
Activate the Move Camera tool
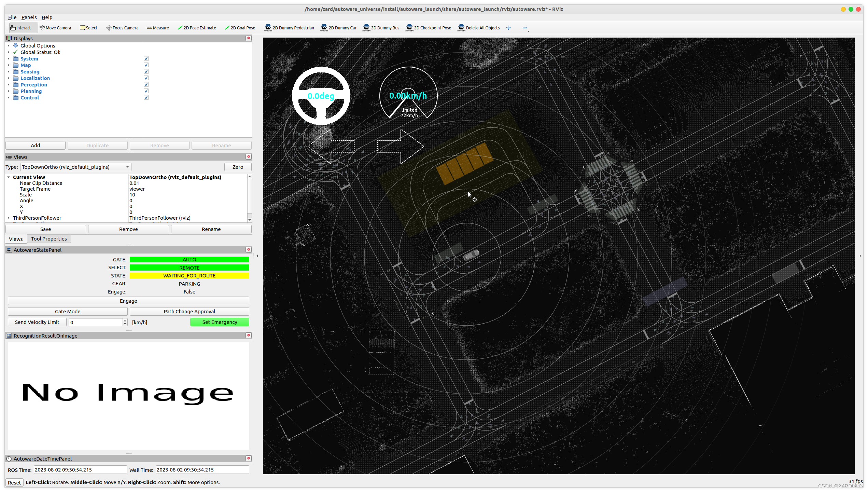(55, 28)
